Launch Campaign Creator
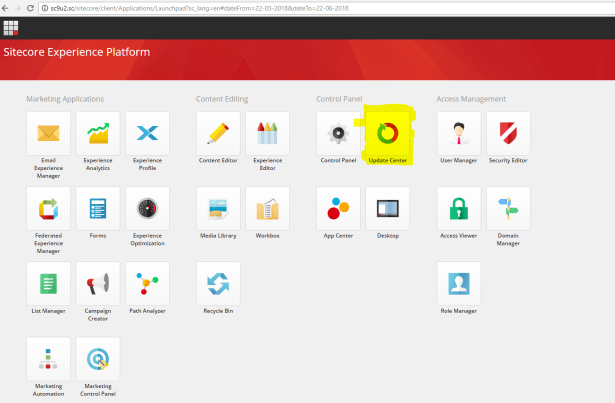This screenshot has width=615, height=403. coord(98,284)
